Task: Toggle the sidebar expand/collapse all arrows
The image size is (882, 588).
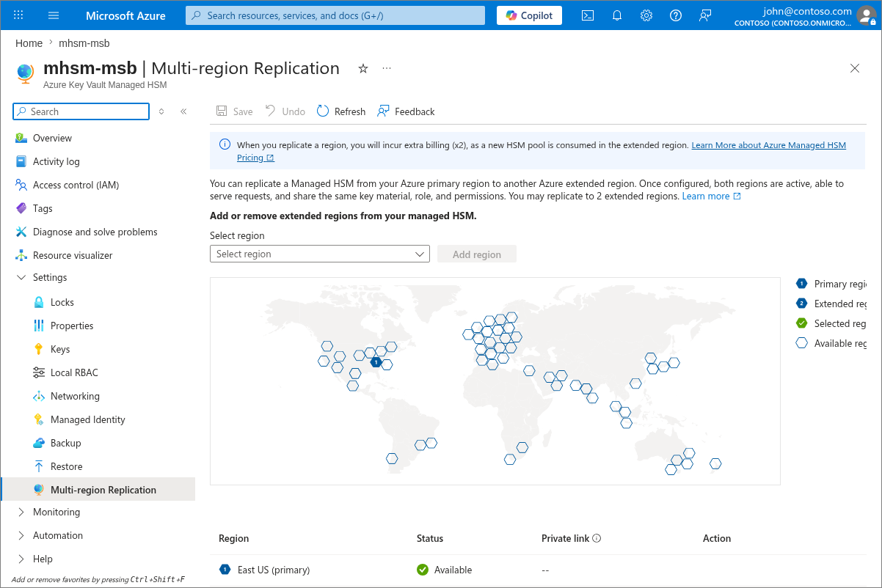Action: tap(161, 111)
